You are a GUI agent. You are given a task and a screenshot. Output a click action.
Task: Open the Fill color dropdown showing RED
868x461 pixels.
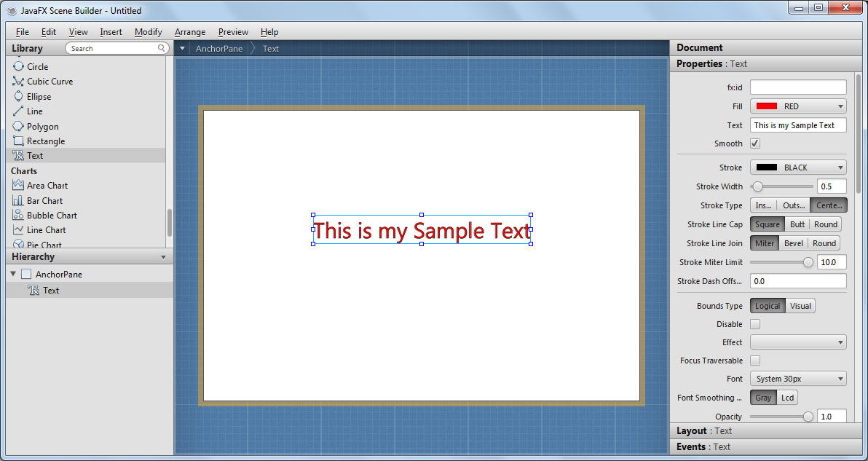(798, 106)
